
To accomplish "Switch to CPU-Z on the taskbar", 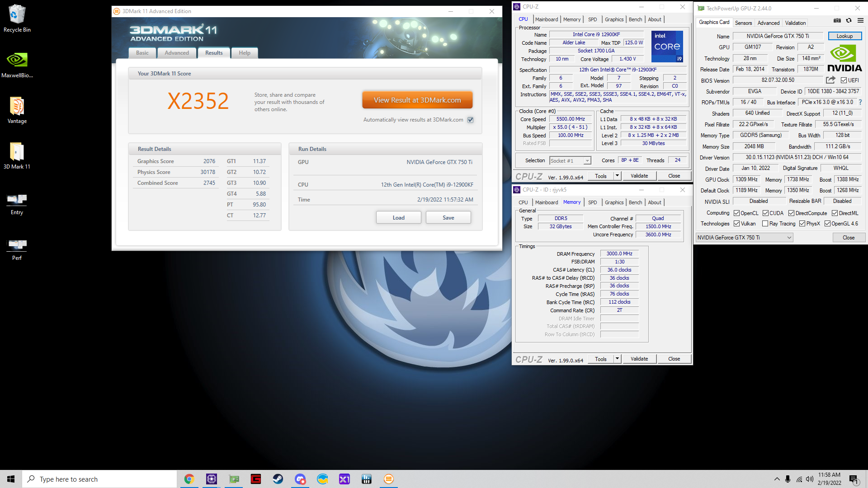I will 211,479.
